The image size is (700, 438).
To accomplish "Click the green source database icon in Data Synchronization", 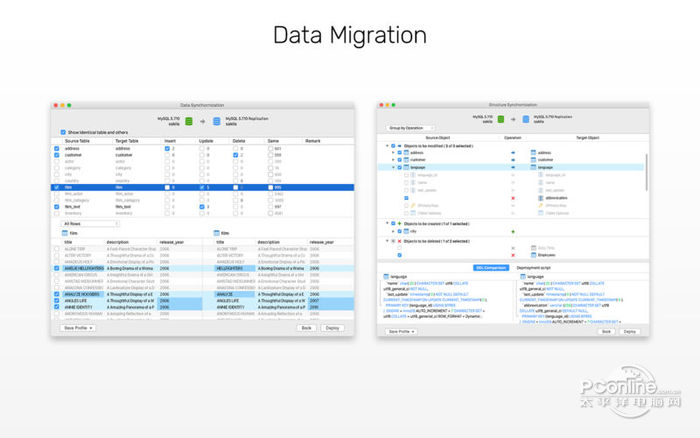I will (x=189, y=121).
